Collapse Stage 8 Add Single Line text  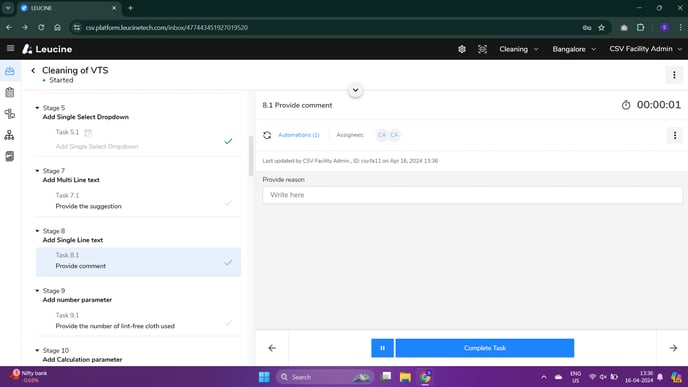37,231
